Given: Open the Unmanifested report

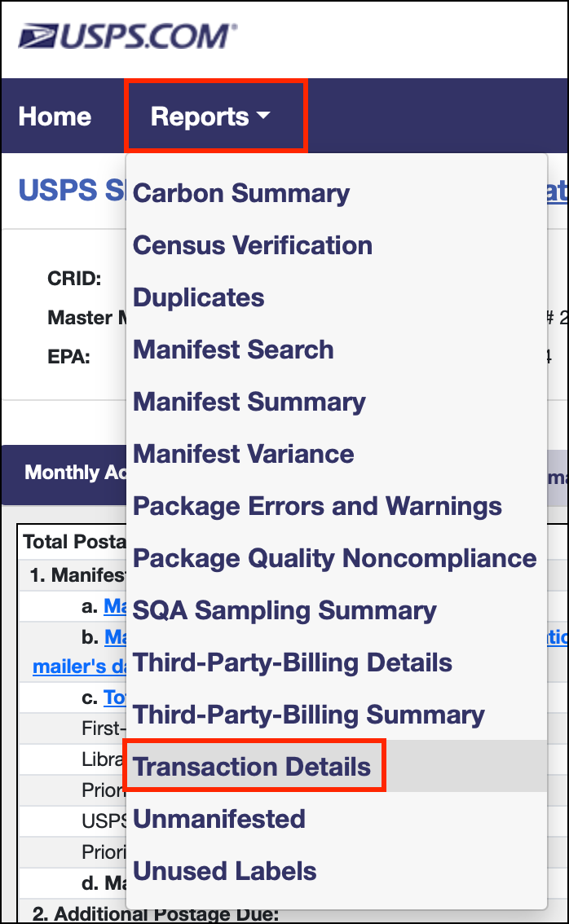Looking at the screenshot, I should 219,819.
